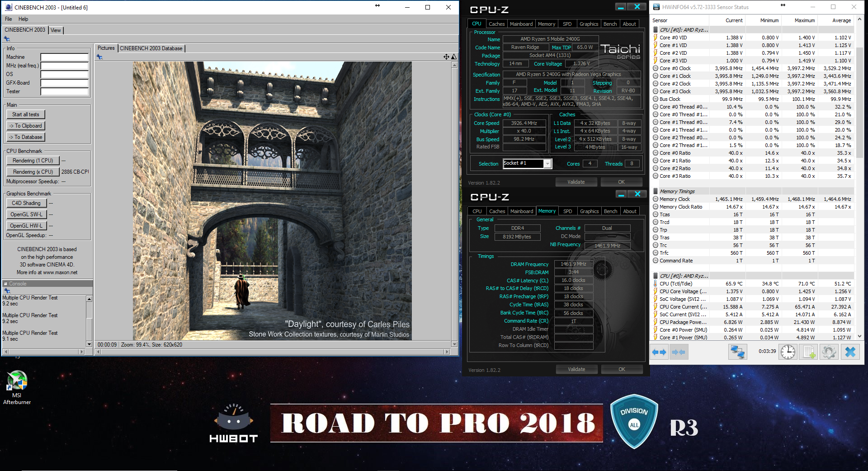The image size is (868, 471).
Task: Click the 'Core #3 Ratio' sensor row
Action: (753, 176)
